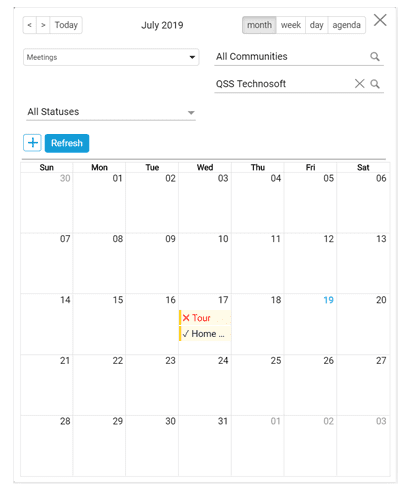414x485 pixels.
Task: Go to previous month arrow
Action: (x=30, y=25)
